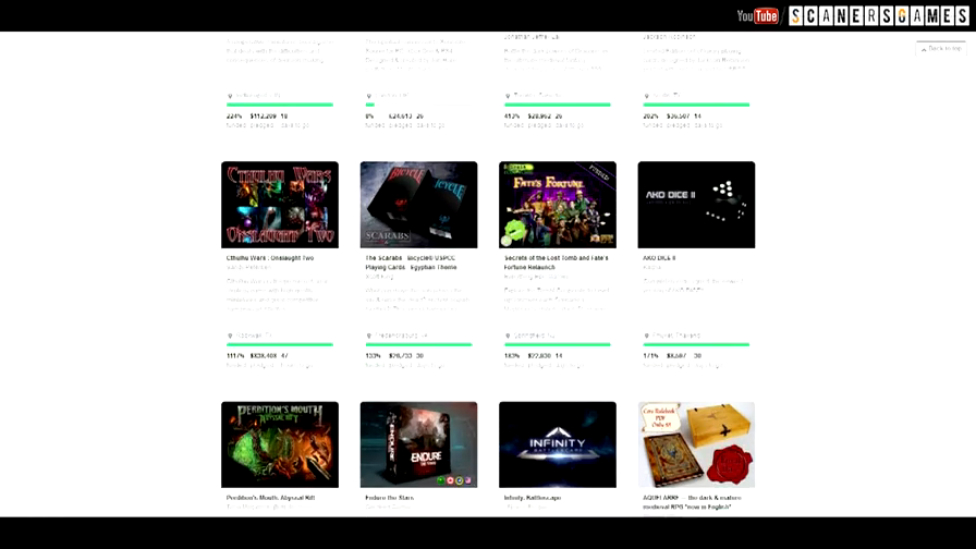The height and width of the screenshot is (549, 976).
Task: Open the Infinity Battlescape project thumbnail
Action: click(x=557, y=444)
